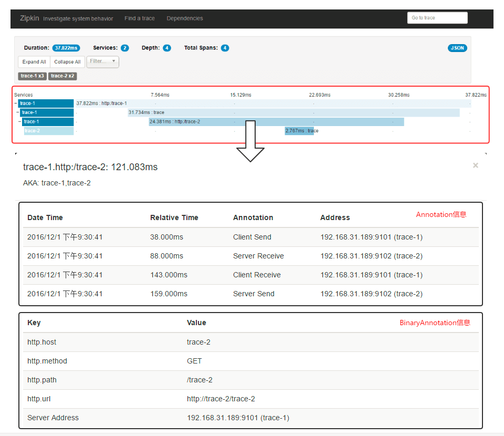Screen dimensions: 504x436
Task: Click the Client Send annotation cell
Action: [252, 237]
